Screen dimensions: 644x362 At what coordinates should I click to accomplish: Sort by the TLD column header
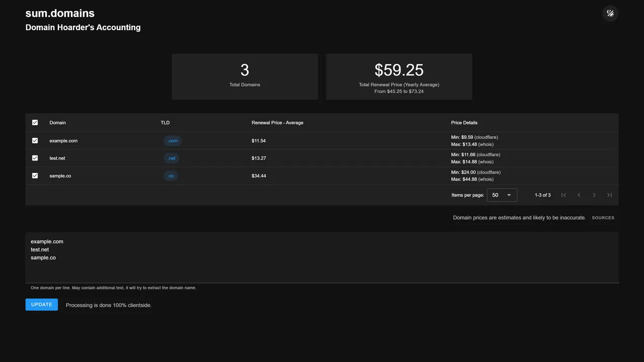[165, 123]
